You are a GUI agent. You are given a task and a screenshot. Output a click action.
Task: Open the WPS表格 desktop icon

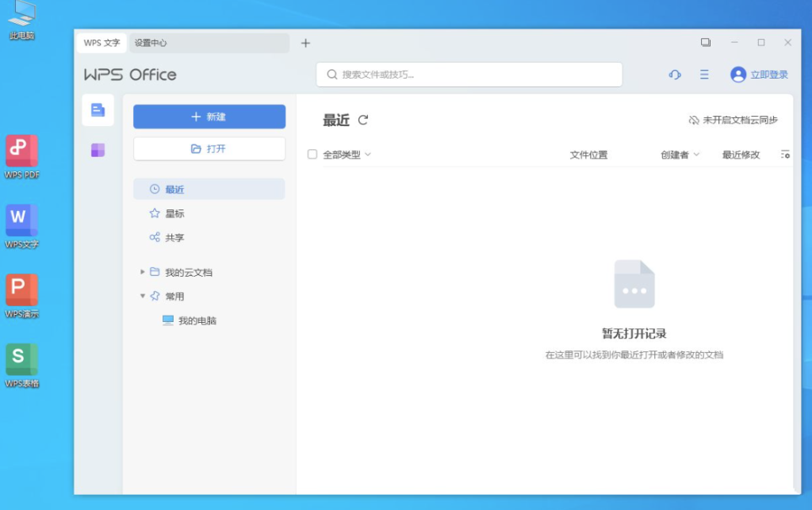click(21, 366)
